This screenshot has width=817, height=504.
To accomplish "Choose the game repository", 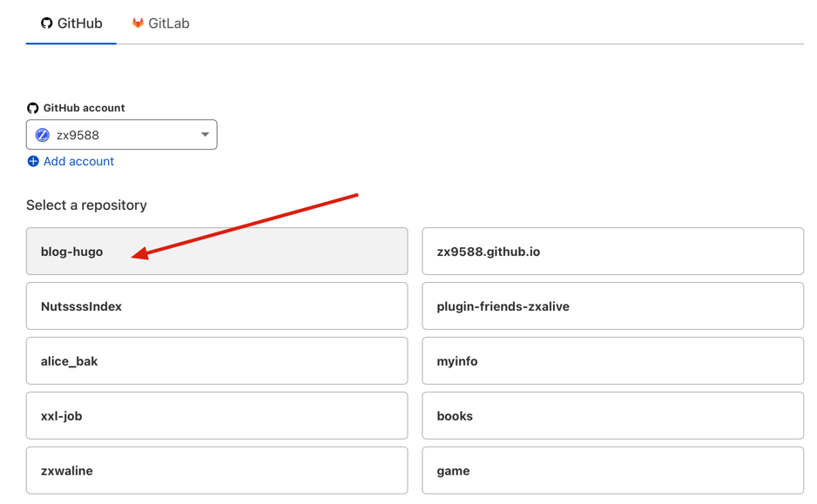I will (612, 470).
